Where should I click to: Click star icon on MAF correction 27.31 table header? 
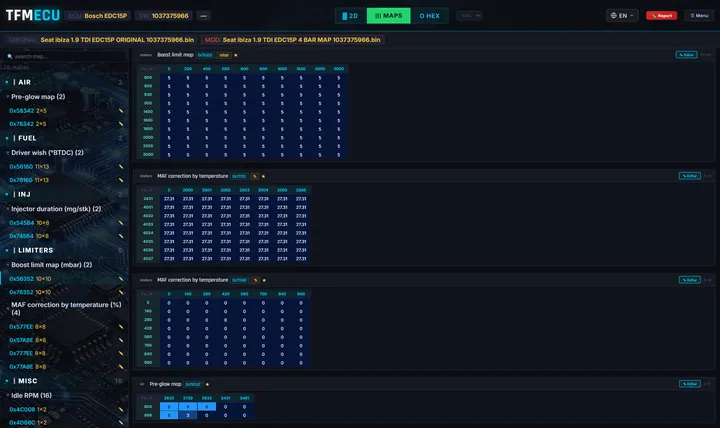pos(264,176)
